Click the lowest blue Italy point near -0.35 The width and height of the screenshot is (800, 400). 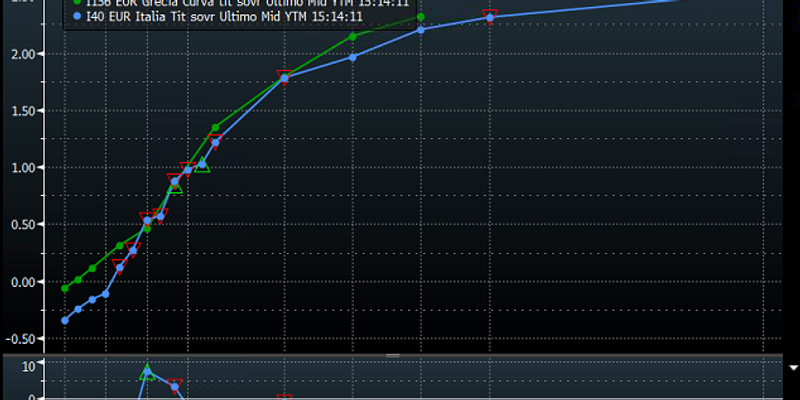tap(65, 320)
